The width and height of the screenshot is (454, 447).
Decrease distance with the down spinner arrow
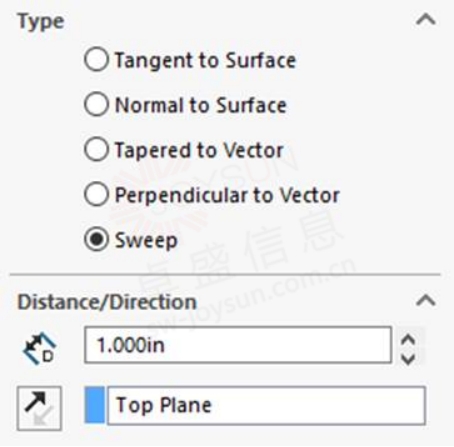pos(408,359)
